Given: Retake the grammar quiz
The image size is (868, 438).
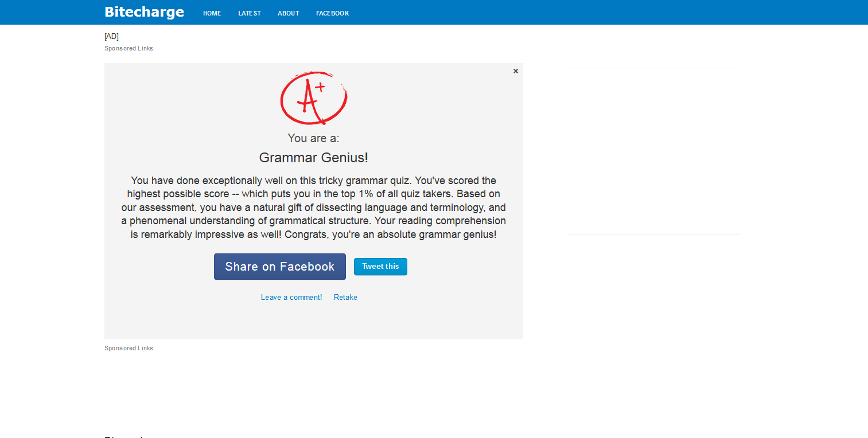Looking at the screenshot, I should (345, 297).
